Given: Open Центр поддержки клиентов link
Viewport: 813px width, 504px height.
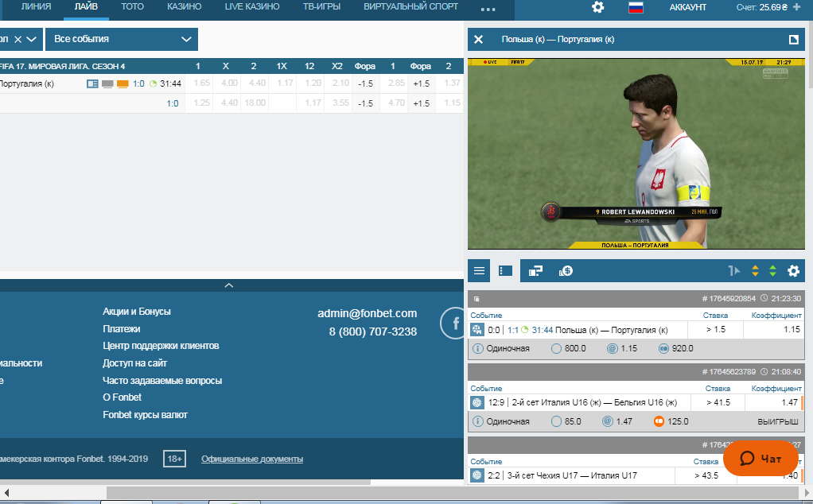Looking at the screenshot, I should [x=161, y=346].
